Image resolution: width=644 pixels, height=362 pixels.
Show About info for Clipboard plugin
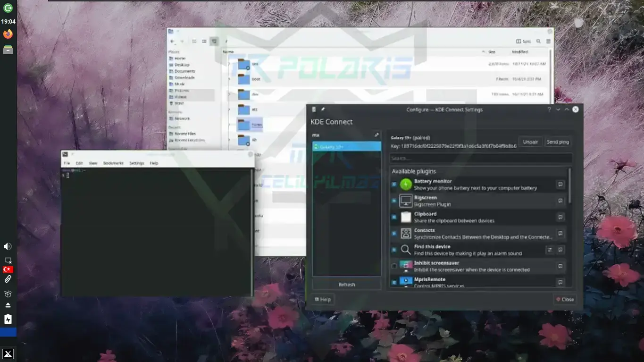click(x=560, y=217)
